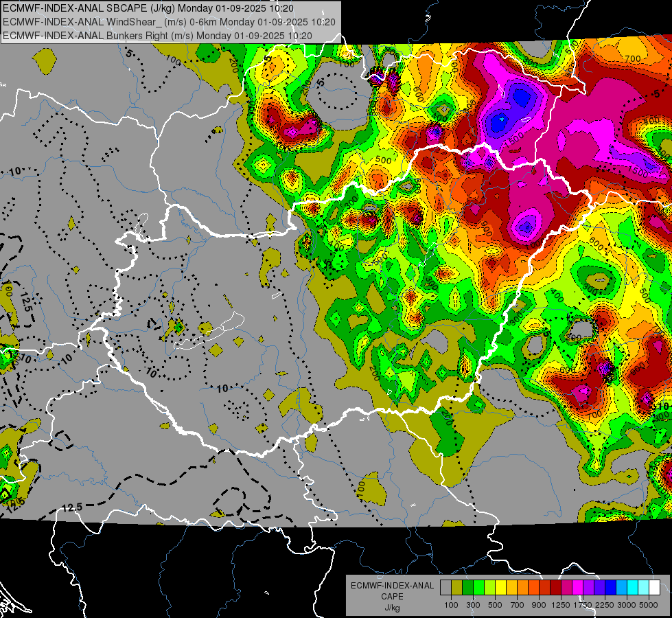Image resolution: width=672 pixels, height=618 pixels.
Task: Click the Bunkers Right title line
Action: (x=157, y=36)
